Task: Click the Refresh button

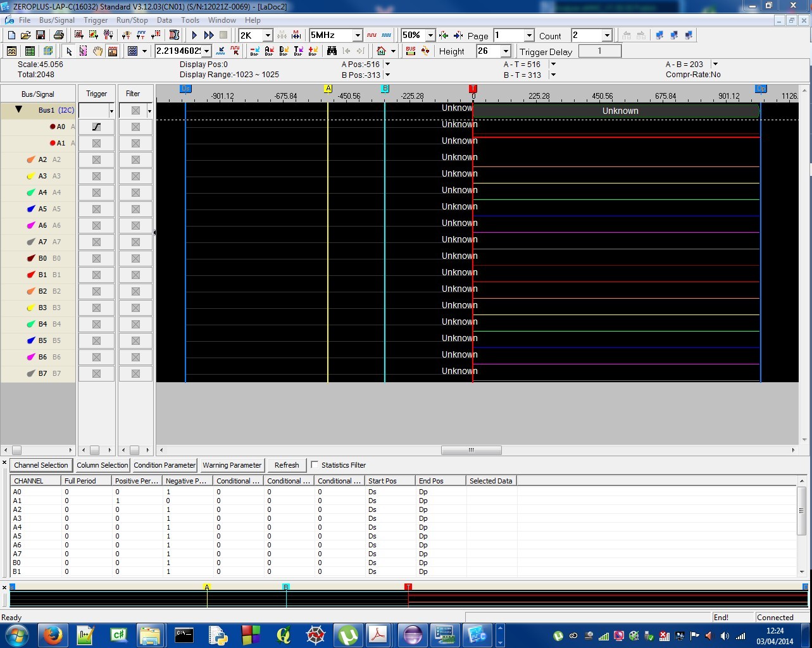Action: (287, 465)
